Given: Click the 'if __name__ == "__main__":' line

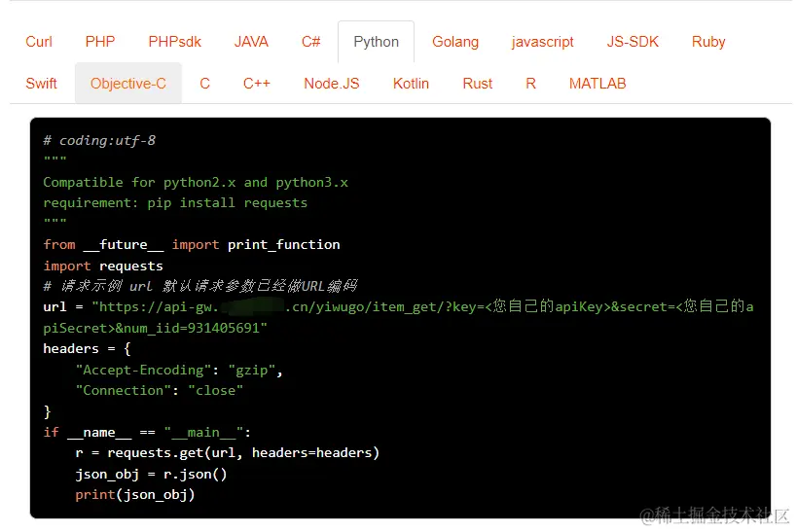Looking at the screenshot, I should coord(147,433).
